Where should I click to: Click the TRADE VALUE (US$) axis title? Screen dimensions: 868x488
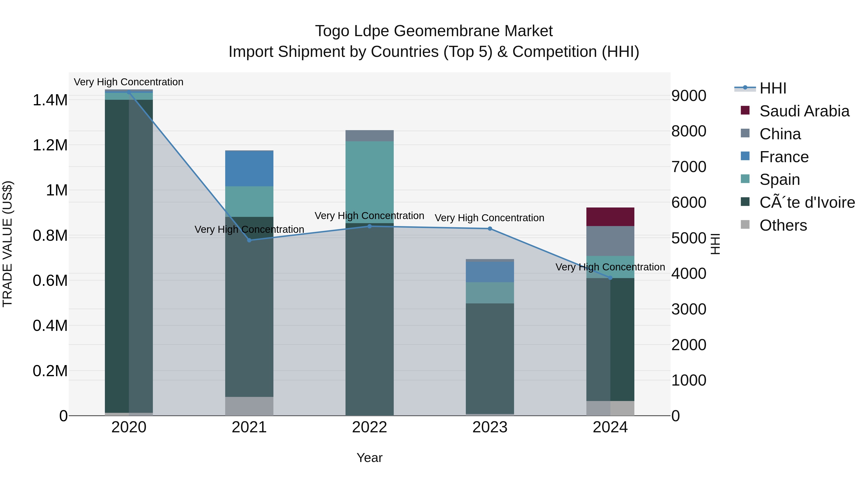coord(7,244)
